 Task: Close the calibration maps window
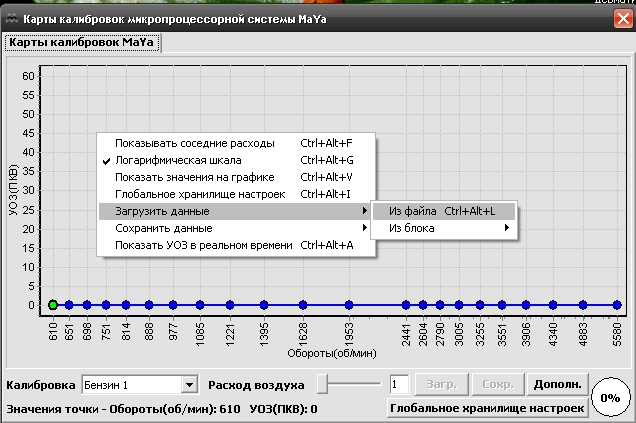coord(622,18)
